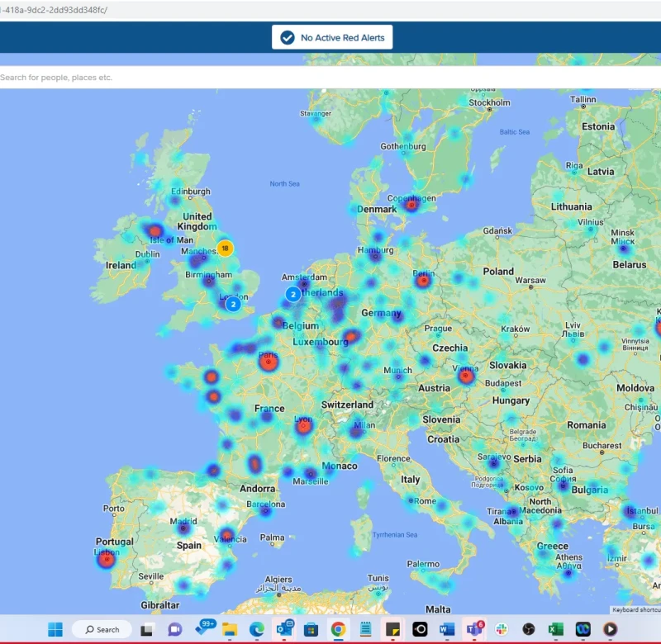Click the Warsaw city label
Image resolution: width=661 pixels, height=644 pixels.
tap(530, 280)
